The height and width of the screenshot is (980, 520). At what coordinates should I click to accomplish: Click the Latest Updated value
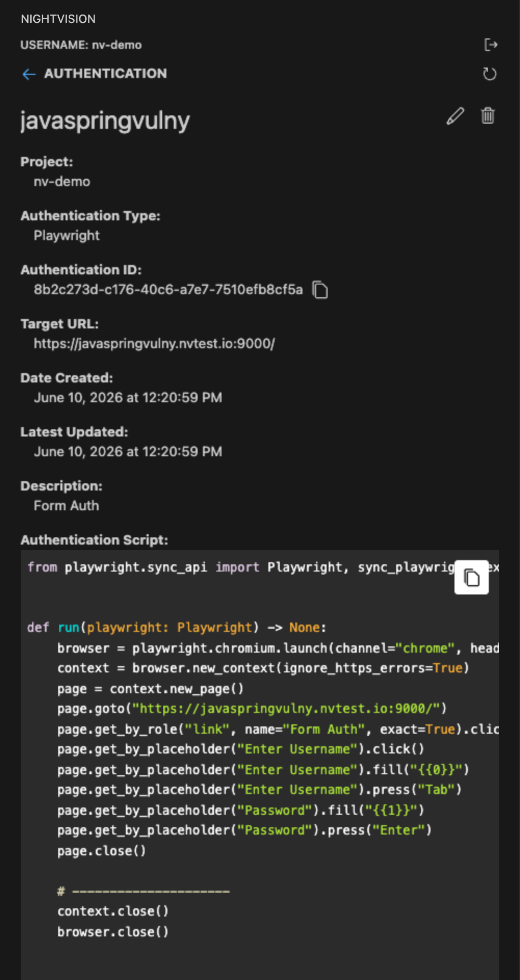point(128,452)
